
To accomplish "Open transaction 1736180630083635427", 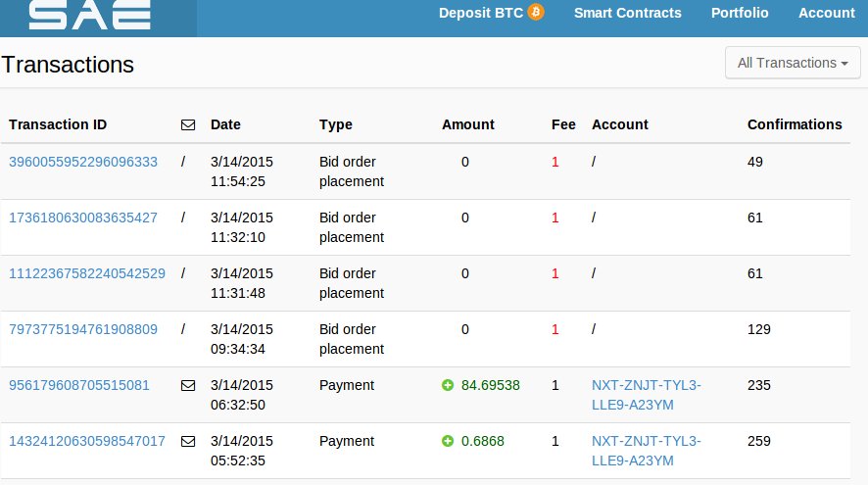I will [83, 218].
